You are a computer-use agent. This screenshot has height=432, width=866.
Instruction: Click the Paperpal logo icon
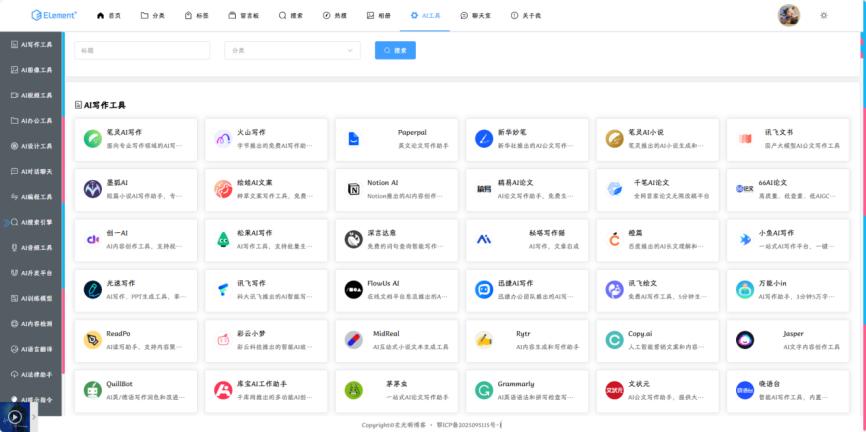coord(353,139)
